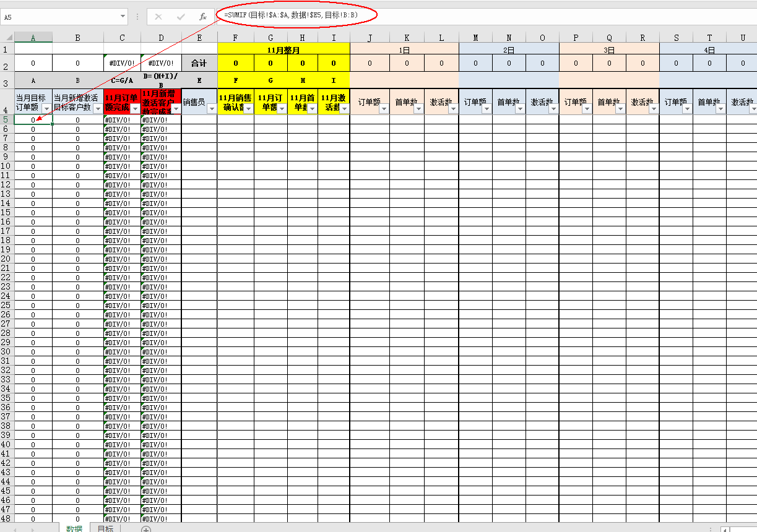Screen dimensions: 757x532
Task: Click cell B5 containing 0
Action: 78,119
